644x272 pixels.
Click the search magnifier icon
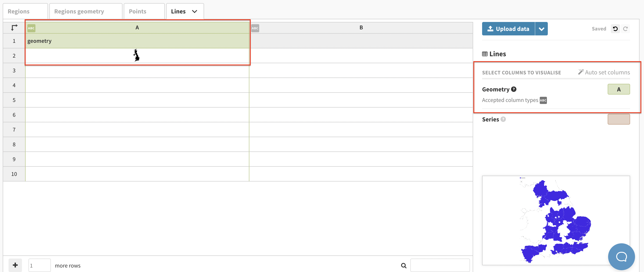click(403, 266)
